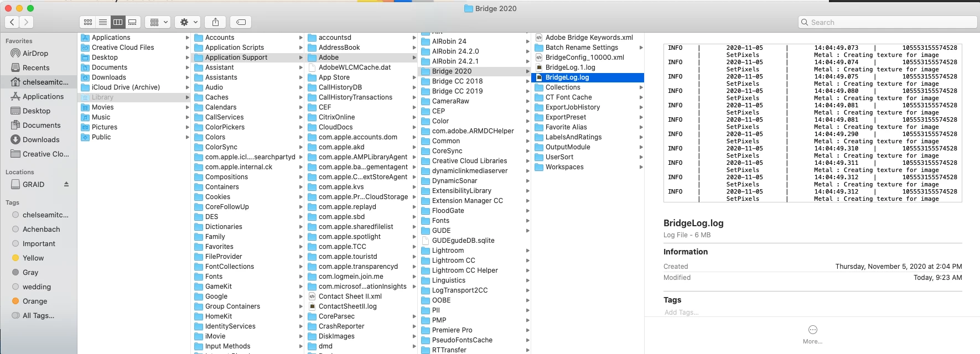The width and height of the screenshot is (980, 354).
Task: Open the Creative Cloud Libraries folder
Action: (x=475, y=161)
